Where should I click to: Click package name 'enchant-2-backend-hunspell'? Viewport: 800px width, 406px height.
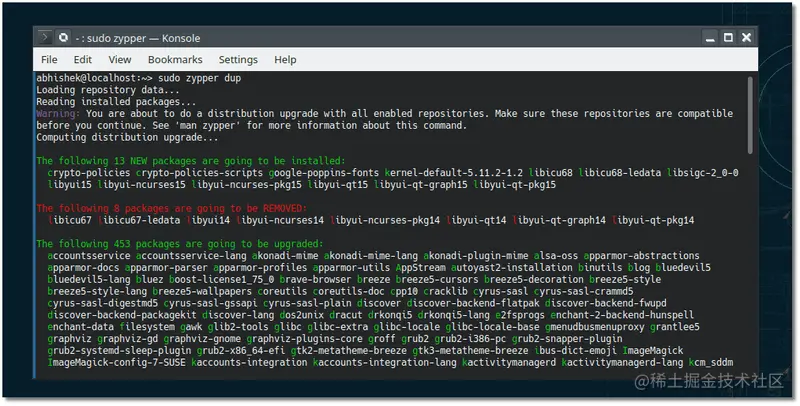[x=622, y=315]
